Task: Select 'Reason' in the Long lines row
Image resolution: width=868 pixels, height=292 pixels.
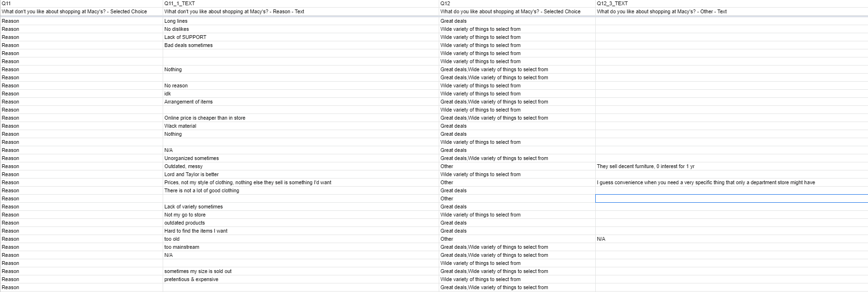Action: [x=82, y=21]
